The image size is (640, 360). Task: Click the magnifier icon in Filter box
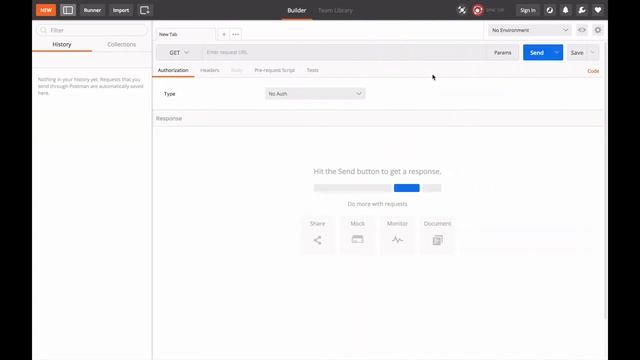[44, 30]
